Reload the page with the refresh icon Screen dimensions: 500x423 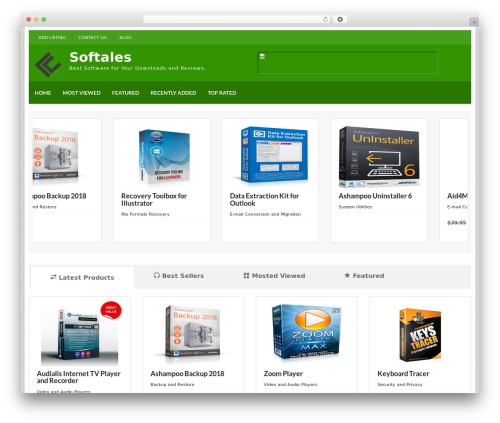tap(325, 20)
